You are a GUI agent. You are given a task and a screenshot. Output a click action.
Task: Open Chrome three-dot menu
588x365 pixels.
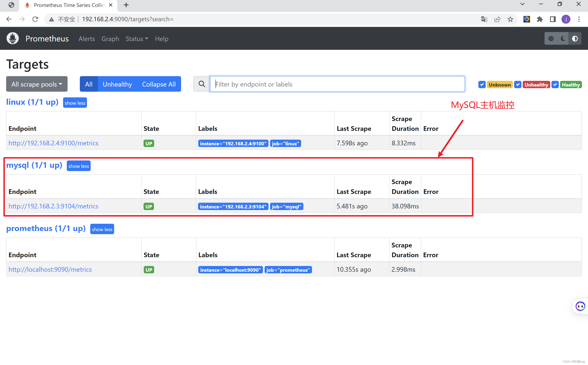pyautogui.click(x=579, y=19)
